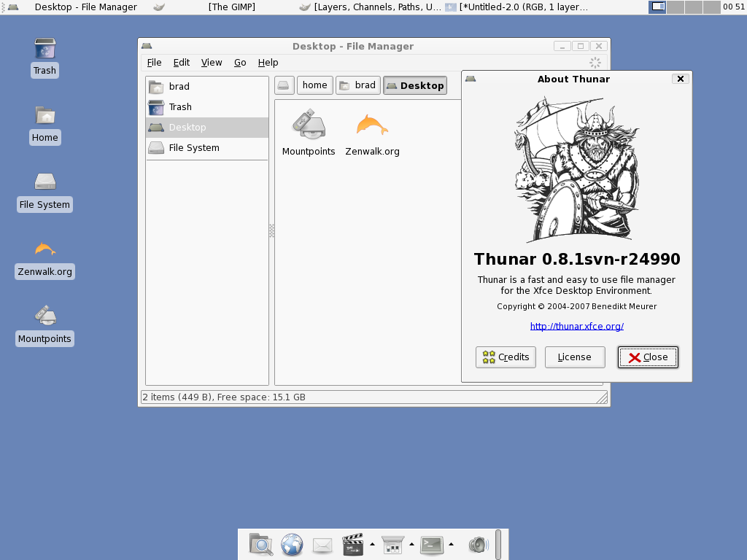Click the Thunar 0.8.1svn-r24990 version text
Screen dimensions: 747x560
click(577, 259)
